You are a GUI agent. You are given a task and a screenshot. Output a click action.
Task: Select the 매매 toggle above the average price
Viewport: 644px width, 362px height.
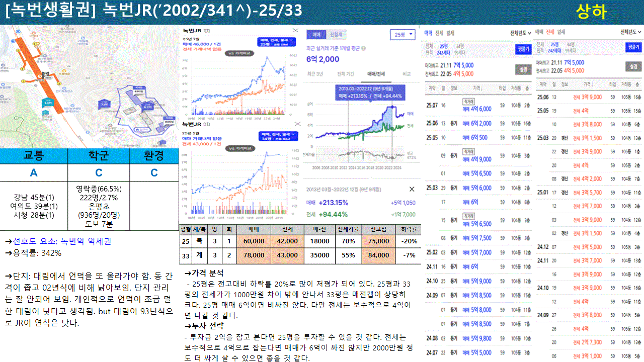coord(316,35)
